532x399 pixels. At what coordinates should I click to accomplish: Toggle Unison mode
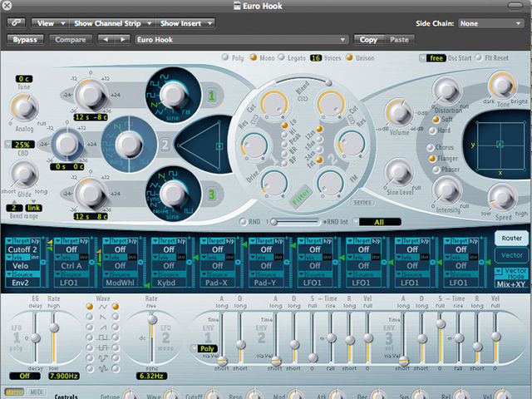coord(349,57)
